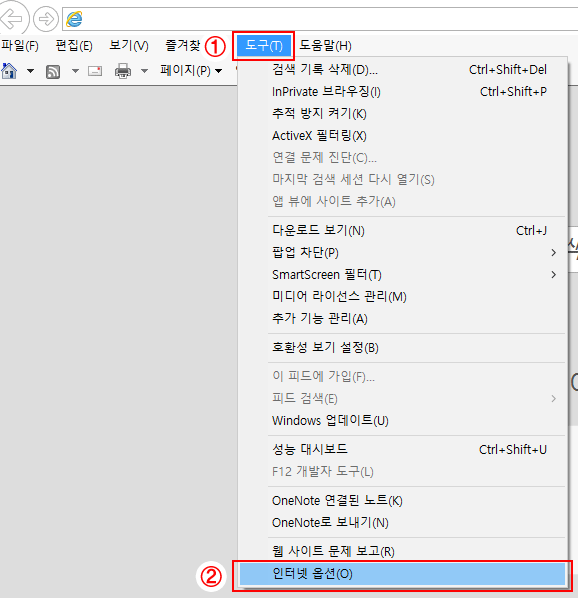Choose 검색 기록 삭제(D)... menu entry
The width and height of the screenshot is (578, 598).
[402, 69]
